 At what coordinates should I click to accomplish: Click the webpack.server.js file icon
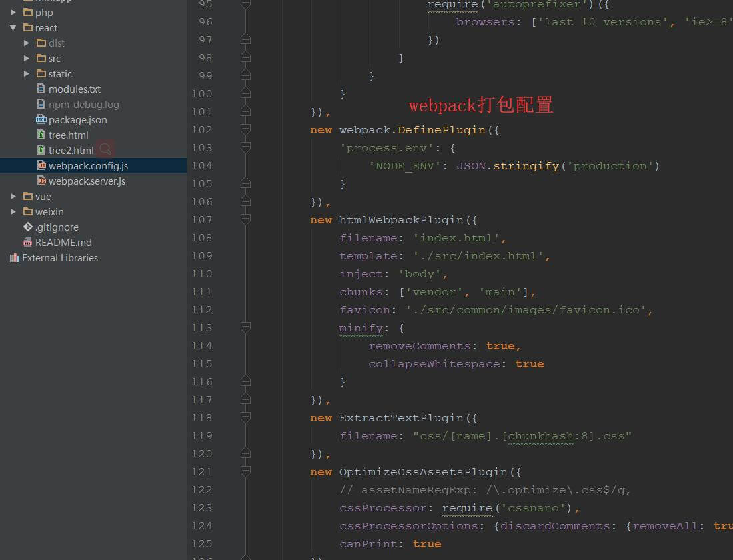coord(41,181)
